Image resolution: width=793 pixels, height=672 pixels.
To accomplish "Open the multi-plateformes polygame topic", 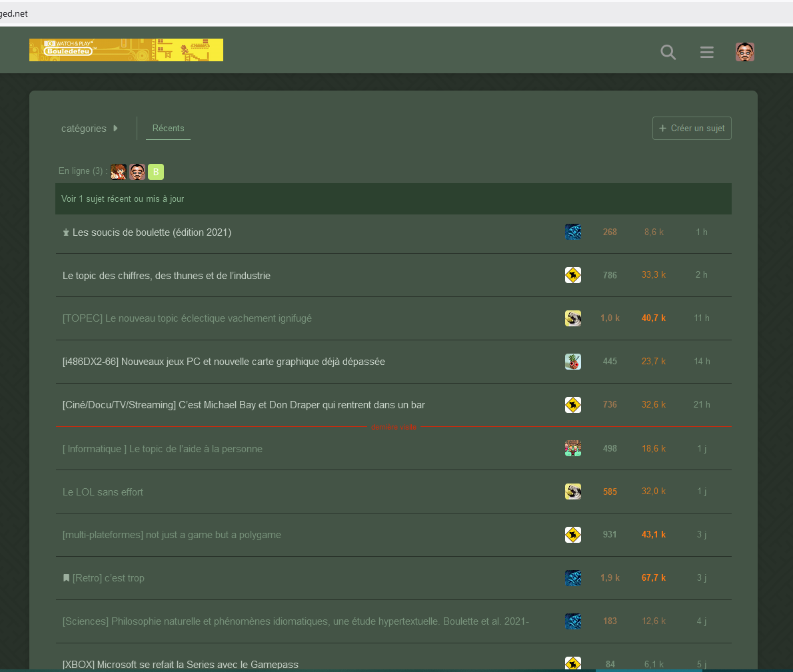I will point(172,535).
